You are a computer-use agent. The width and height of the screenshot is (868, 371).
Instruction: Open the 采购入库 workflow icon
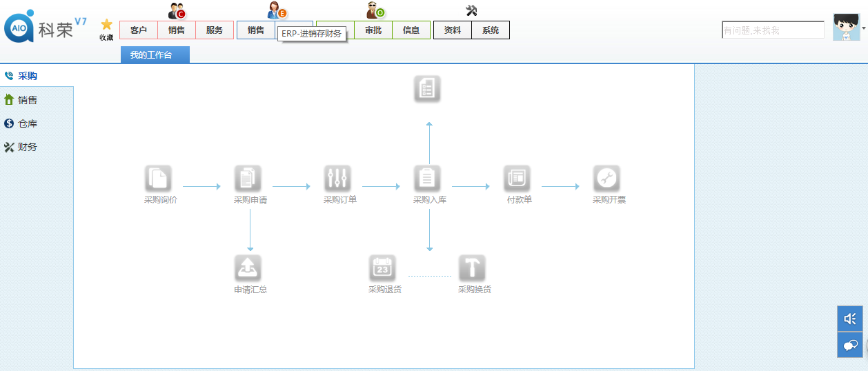pos(427,179)
